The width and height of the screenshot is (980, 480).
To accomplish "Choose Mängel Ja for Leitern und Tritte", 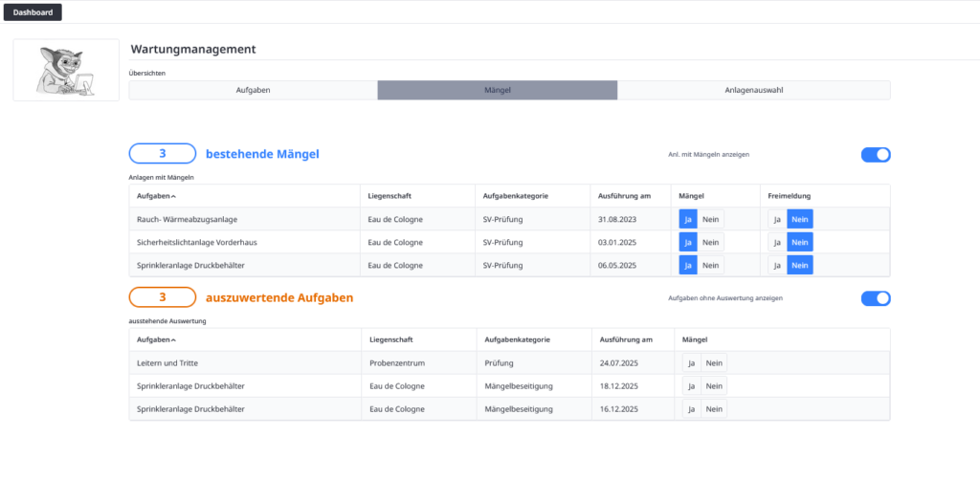I will tap(691, 362).
